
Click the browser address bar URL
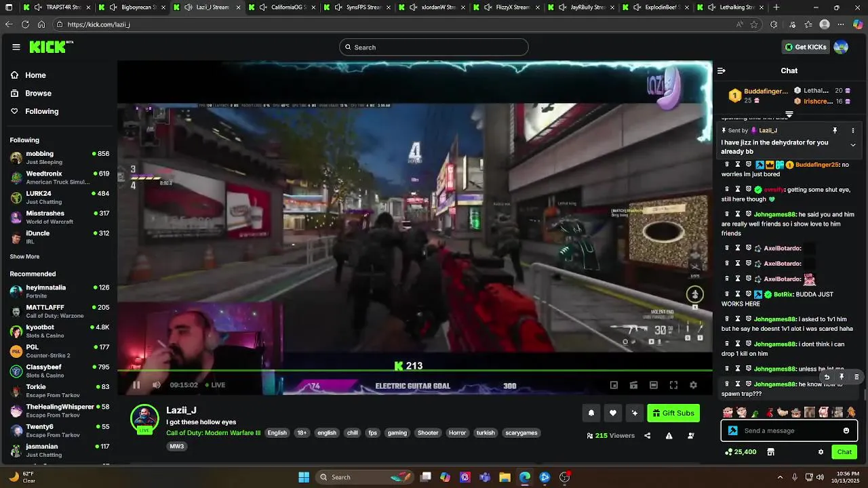[x=98, y=24]
